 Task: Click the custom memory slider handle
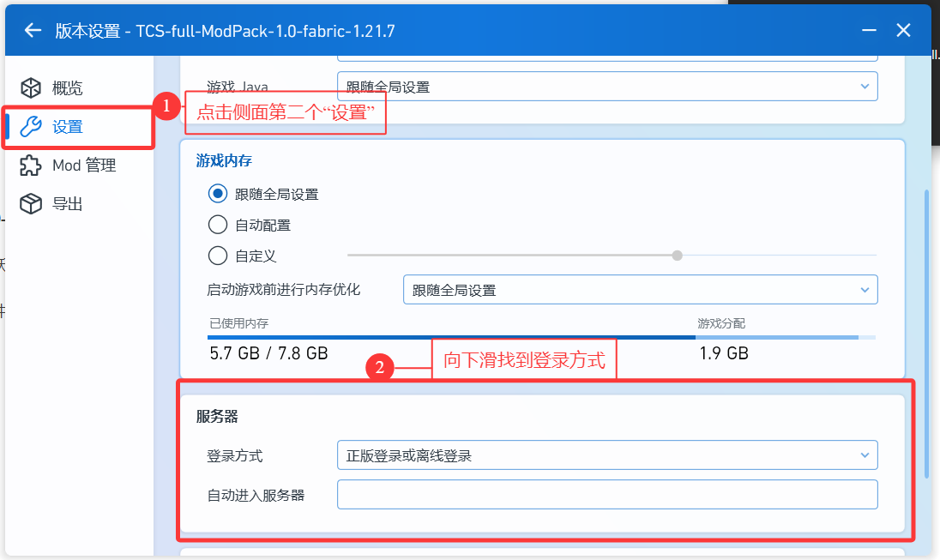678,256
